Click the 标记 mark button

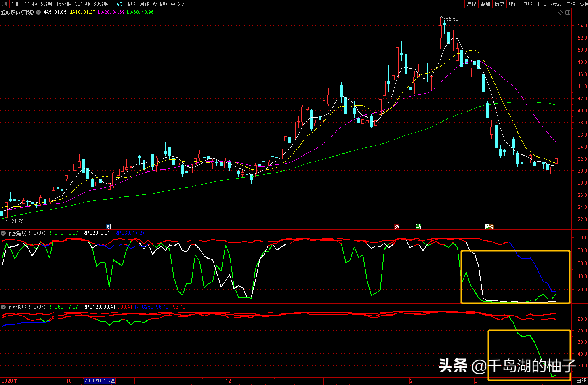pyautogui.click(x=556, y=4)
